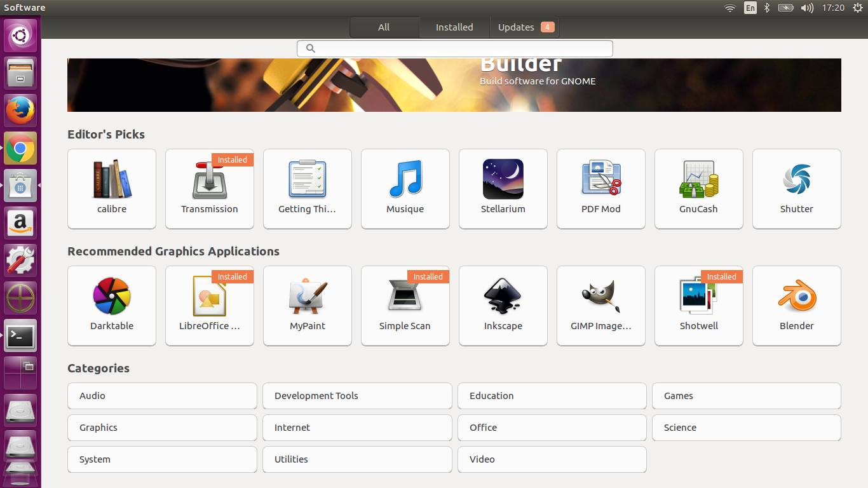Screen dimensions: 868x488
Task: Open the GnuCash app tile
Action: point(699,189)
